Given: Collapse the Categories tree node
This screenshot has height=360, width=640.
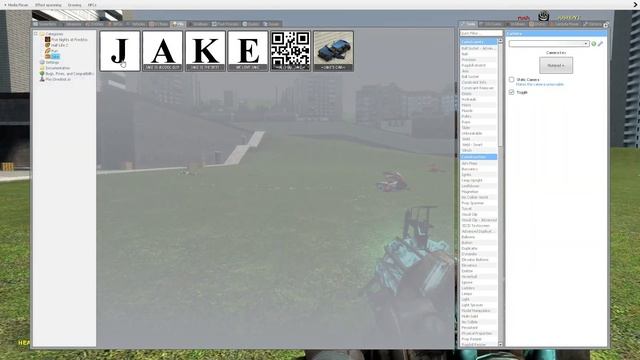Looking at the screenshot, I should pos(36,34).
